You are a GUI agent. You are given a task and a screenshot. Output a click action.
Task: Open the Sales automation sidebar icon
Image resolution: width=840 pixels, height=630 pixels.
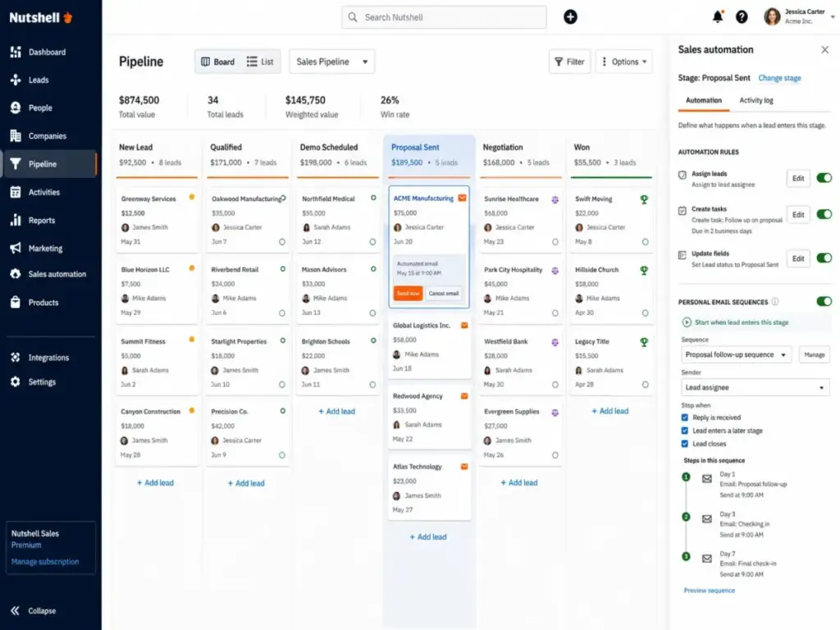[16, 274]
